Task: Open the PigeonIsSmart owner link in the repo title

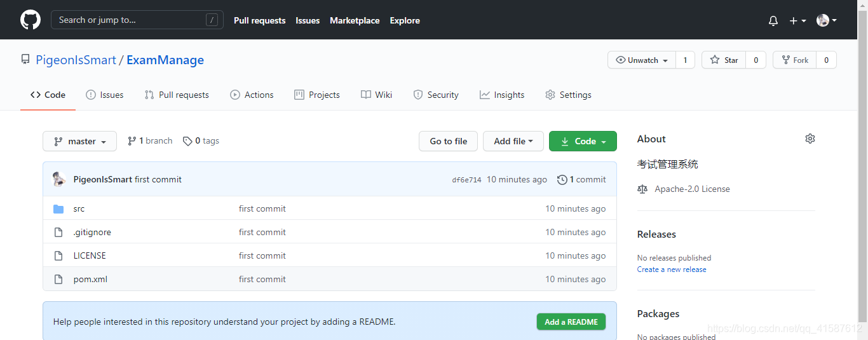Action: pos(76,60)
